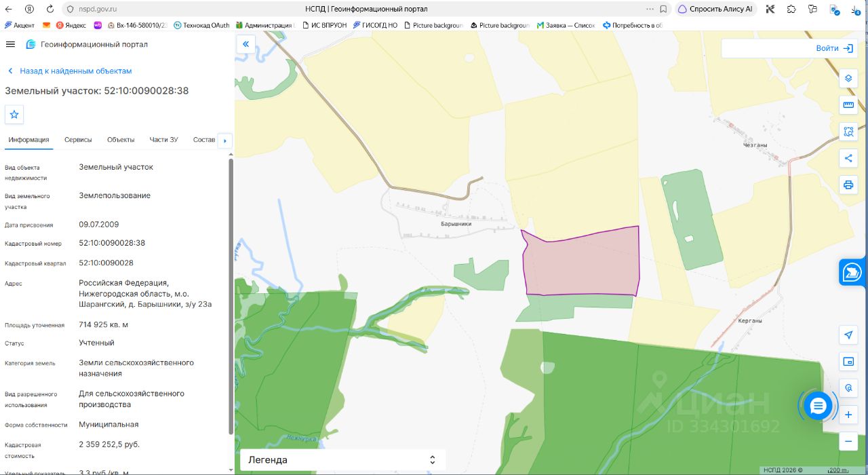Zoom out with the minus button

(848, 441)
